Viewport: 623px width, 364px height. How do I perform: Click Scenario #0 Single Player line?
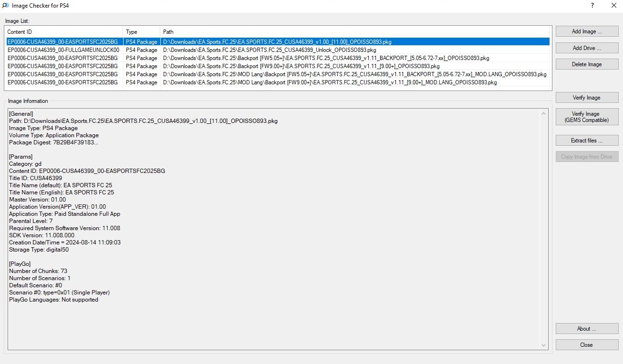[59, 293]
